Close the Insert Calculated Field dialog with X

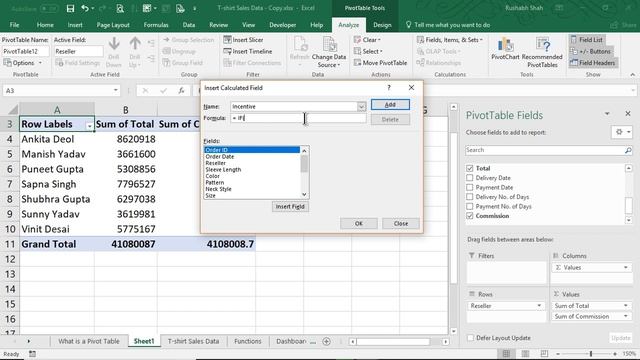(411, 87)
